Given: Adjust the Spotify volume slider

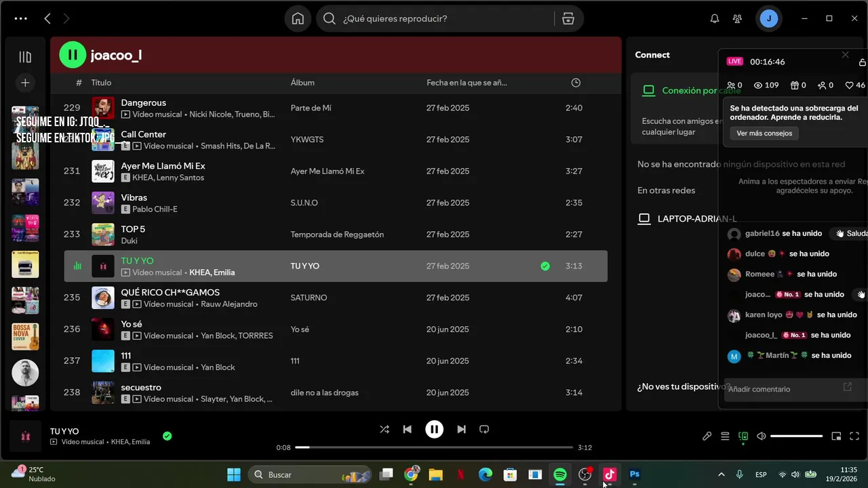Looking at the screenshot, I should coord(797,436).
